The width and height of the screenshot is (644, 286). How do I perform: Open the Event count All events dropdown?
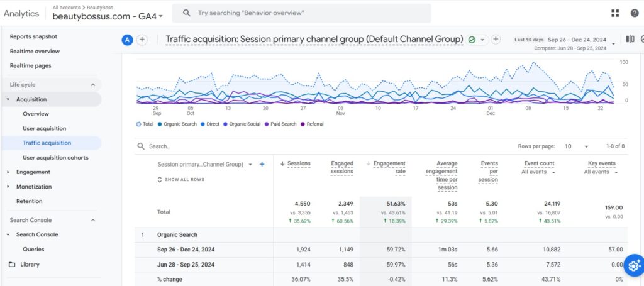[x=539, y=172]
